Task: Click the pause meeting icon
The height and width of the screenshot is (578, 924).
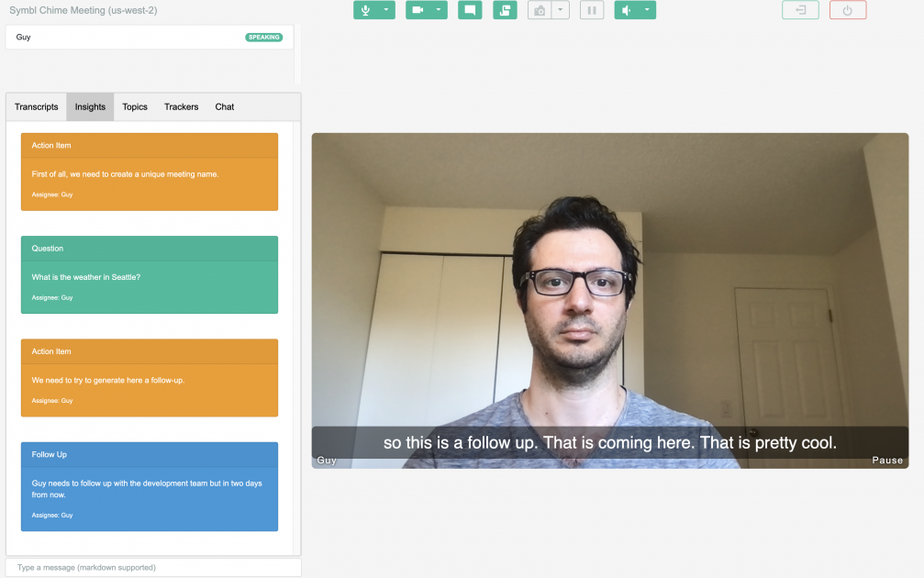Action: click(x=592, y=10)
